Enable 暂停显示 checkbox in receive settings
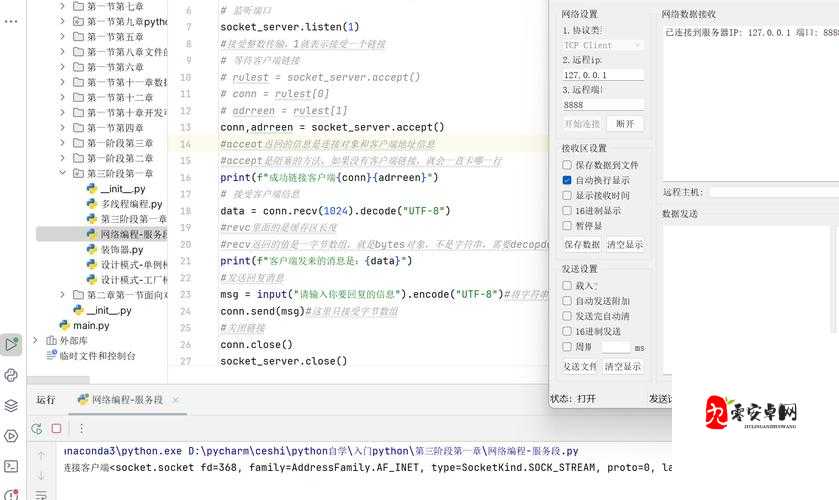Viewport: 839px width, 500px height. pos(567,225)
